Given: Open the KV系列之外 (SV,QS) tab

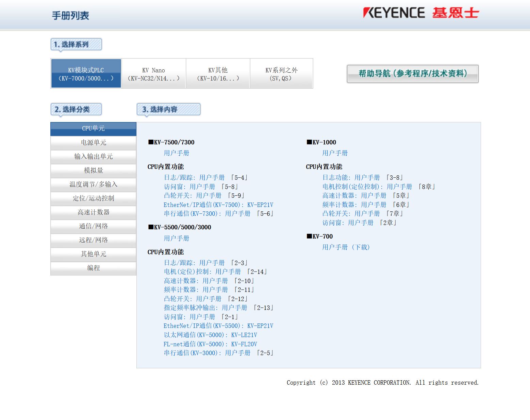Looking at the screenshot, I should 281,74.
